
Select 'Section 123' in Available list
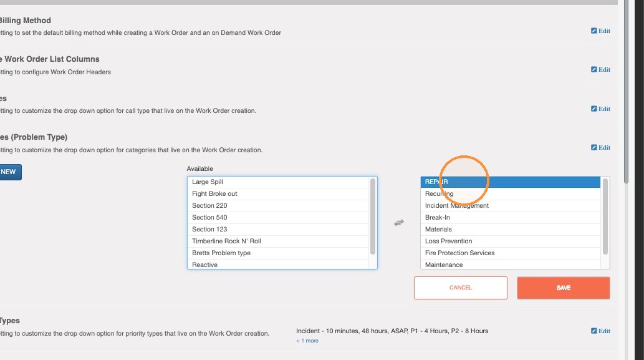pos(277,230)
